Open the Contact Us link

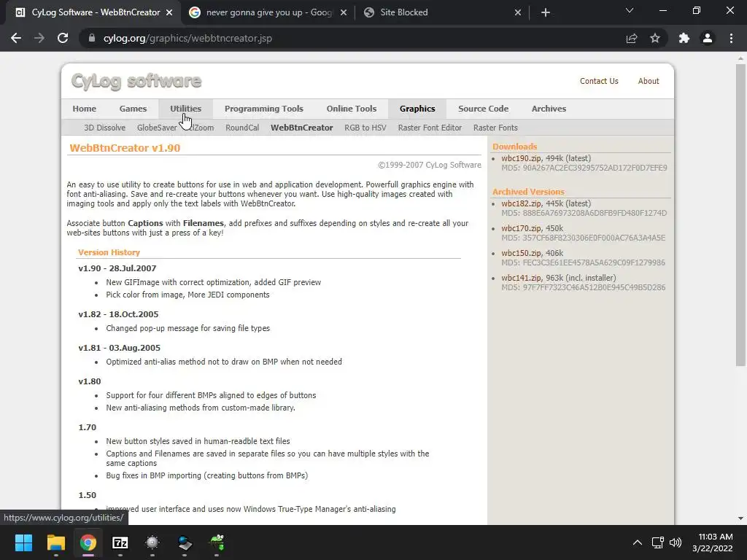pos(599,81)
